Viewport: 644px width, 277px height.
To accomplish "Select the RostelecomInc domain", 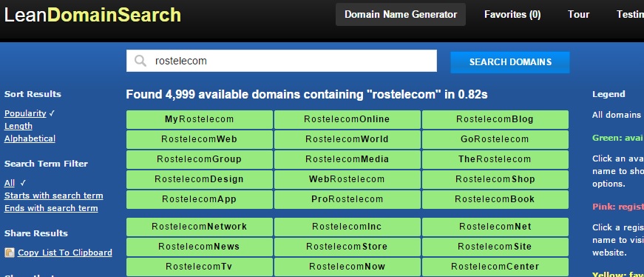I will pyautogui.click(x=347, y=227).
